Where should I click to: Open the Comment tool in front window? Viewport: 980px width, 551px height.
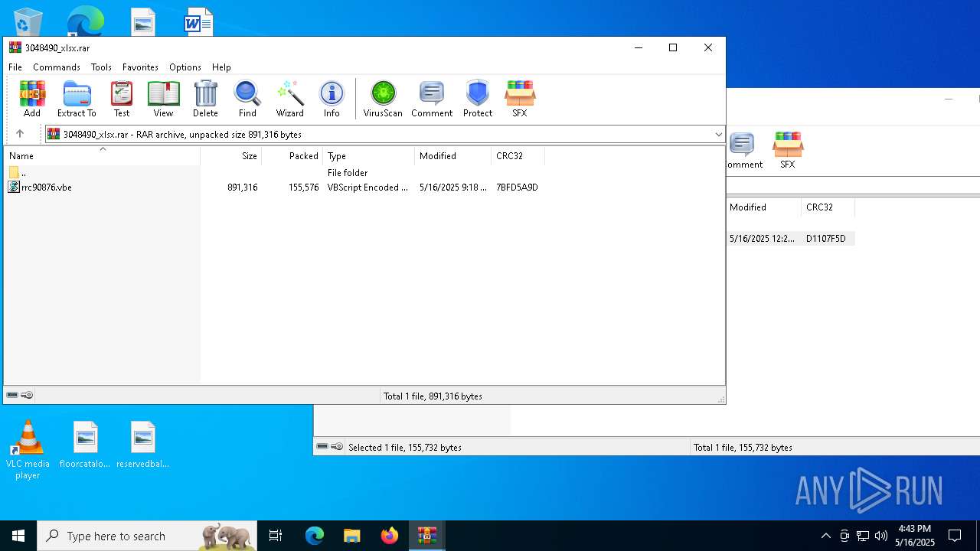pyautogui.click(x=432, y=99)
